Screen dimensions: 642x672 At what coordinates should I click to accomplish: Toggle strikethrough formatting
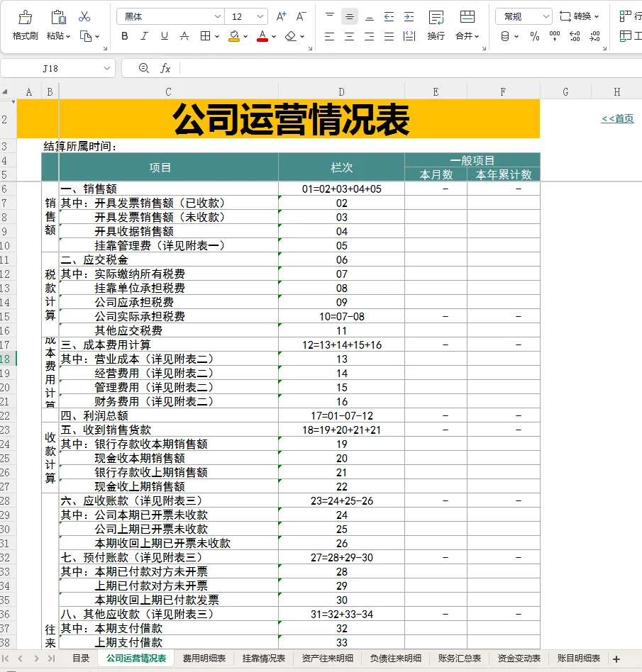(184, 36)
